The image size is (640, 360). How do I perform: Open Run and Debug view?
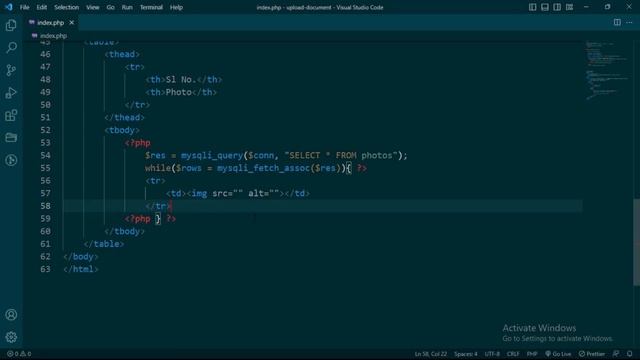click(11, 93)
